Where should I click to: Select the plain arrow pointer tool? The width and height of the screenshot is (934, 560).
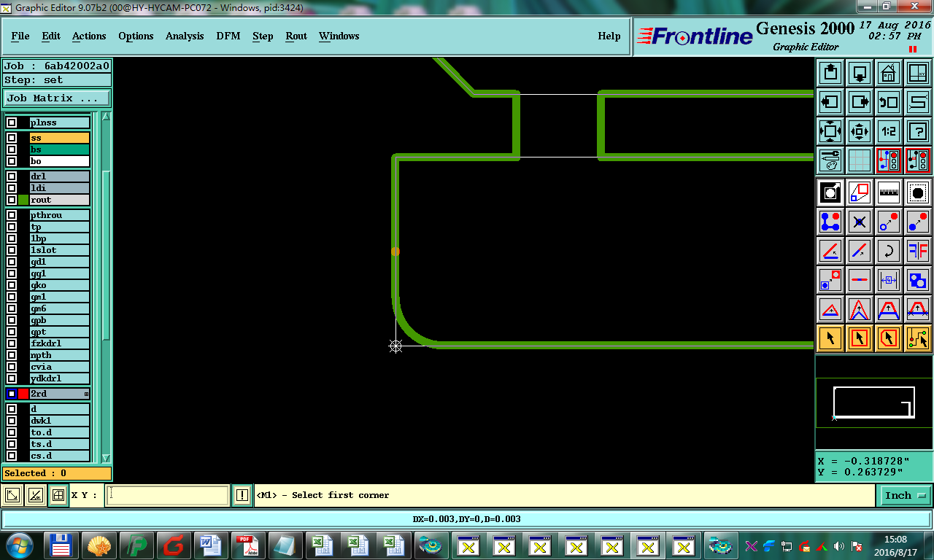[830, 338]
